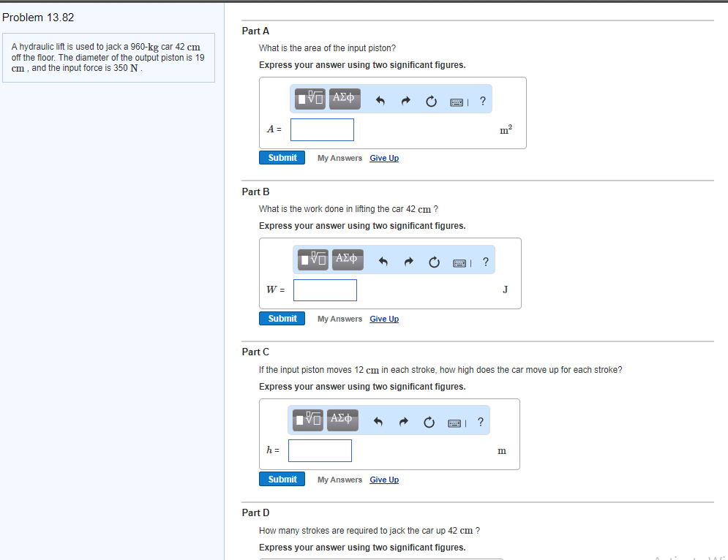
Task: Give up on Part A
Action: [x=384, y=158]
